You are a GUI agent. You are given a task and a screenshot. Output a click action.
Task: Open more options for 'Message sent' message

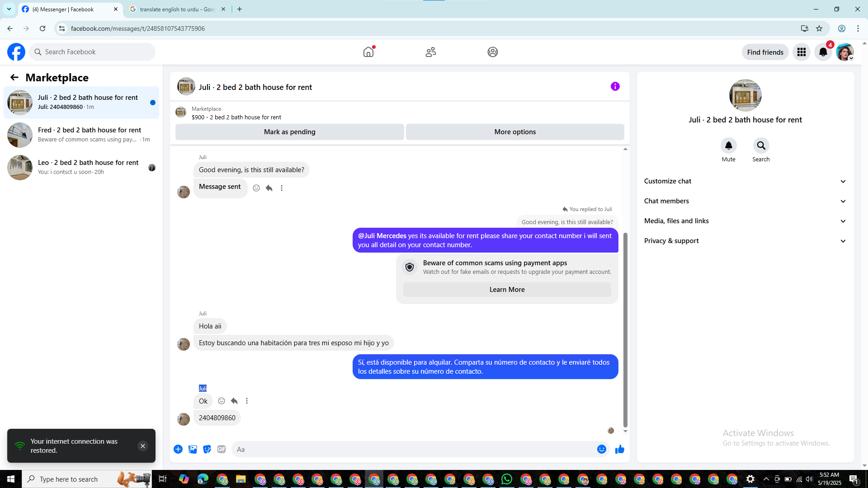282,188
